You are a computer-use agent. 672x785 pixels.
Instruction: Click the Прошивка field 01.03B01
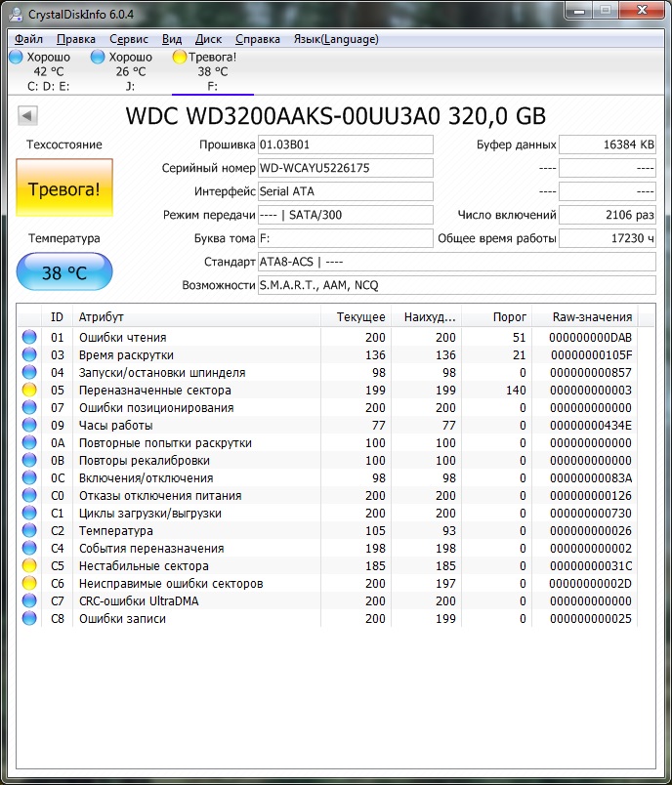pyautogui.click(x=346, y=145)
